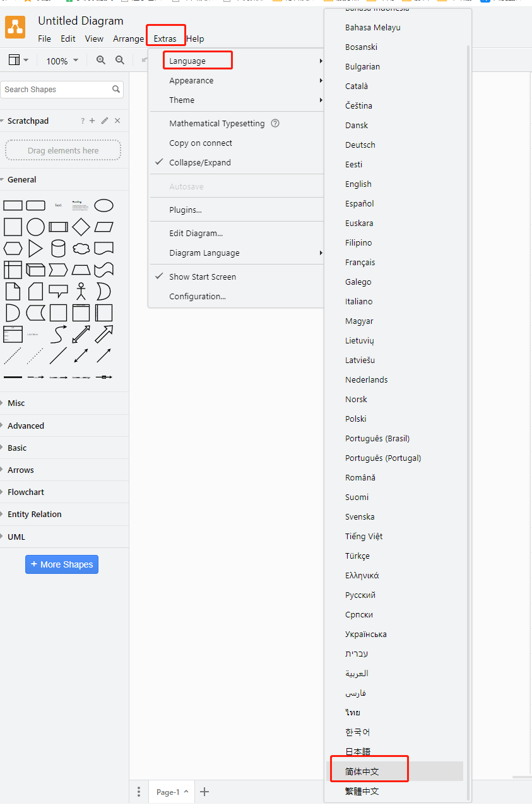Image resolution: width=532 pixels, height=810 pixels.
Task: Select the stick figure actor shape
Action: click(x=81, y=291)
